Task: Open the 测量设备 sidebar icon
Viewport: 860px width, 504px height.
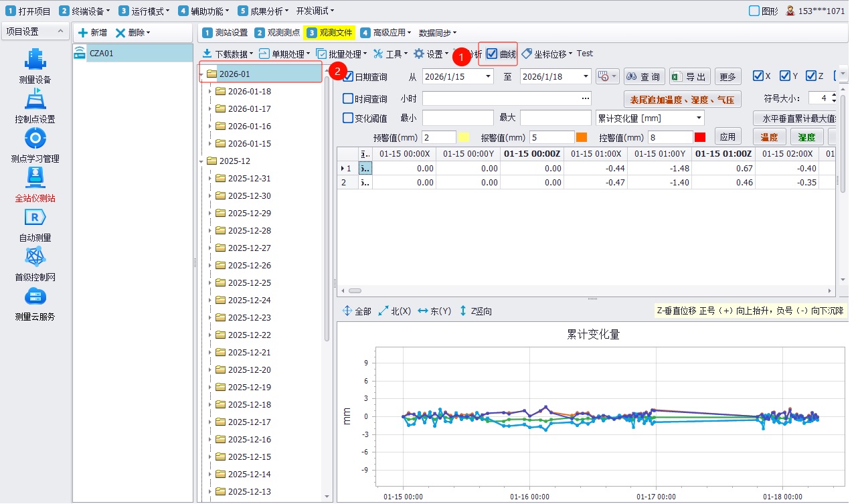Action: pos(35,59)
